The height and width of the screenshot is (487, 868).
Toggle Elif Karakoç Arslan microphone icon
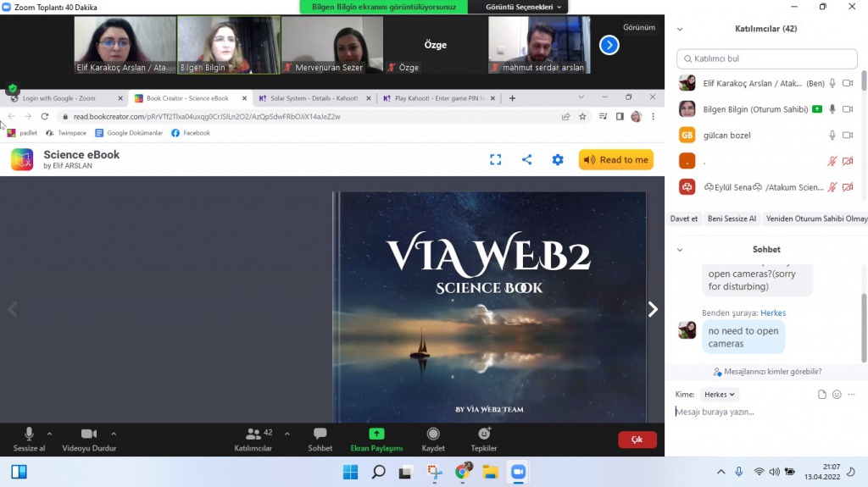click(x=832, y=84)
